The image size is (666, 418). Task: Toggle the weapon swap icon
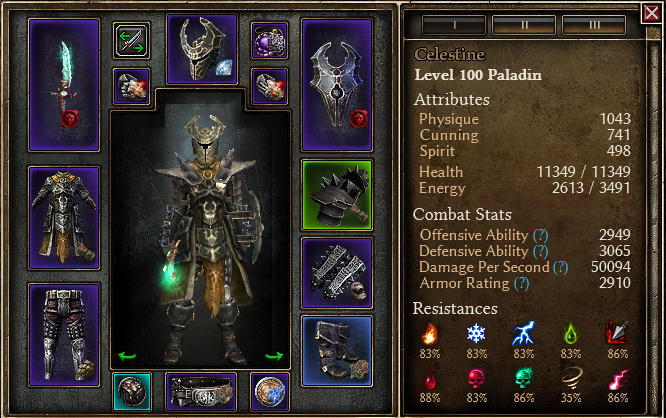131,40
